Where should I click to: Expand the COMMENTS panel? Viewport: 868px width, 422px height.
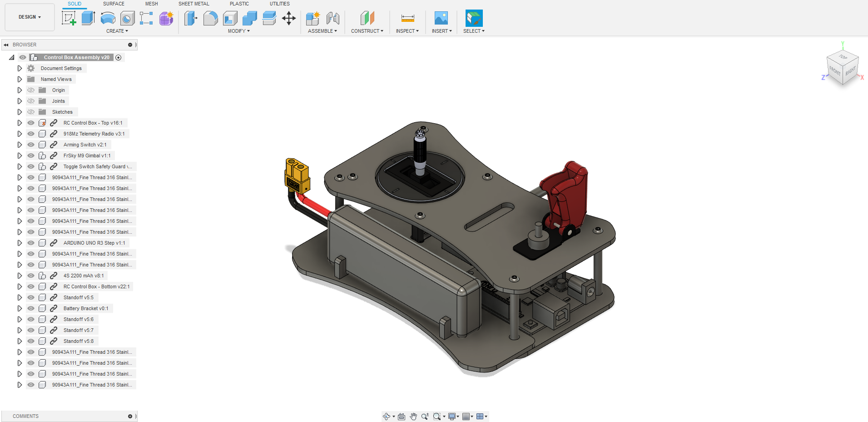[x=130, y=416]
